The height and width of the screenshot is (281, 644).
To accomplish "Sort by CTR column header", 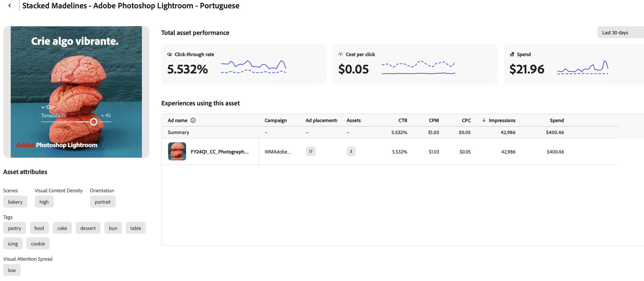I will (x=402, y=120).
